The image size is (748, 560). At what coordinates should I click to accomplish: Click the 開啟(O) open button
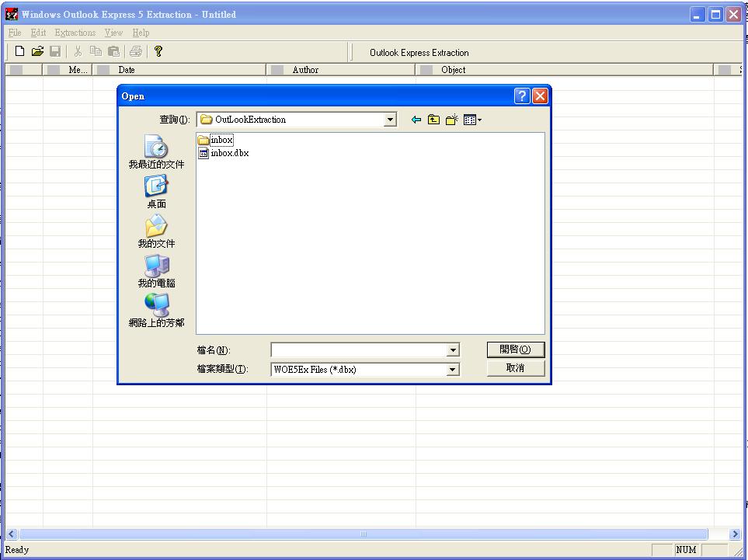(x=516, y=350)
